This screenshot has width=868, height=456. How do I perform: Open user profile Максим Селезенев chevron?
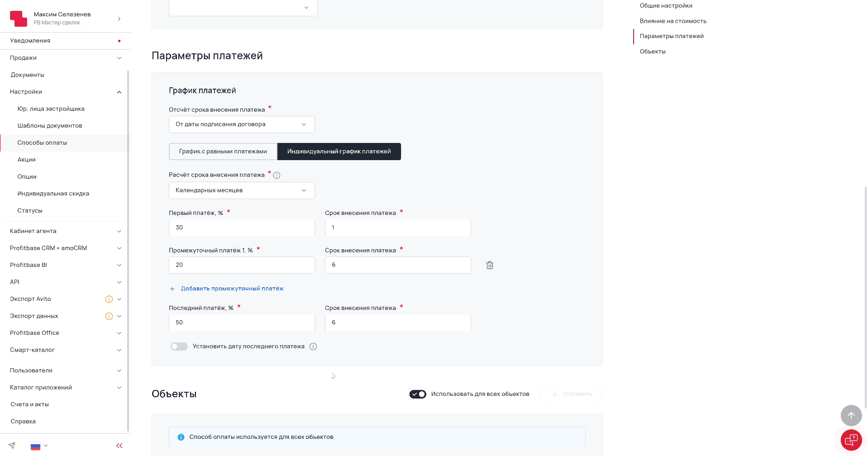119,19
